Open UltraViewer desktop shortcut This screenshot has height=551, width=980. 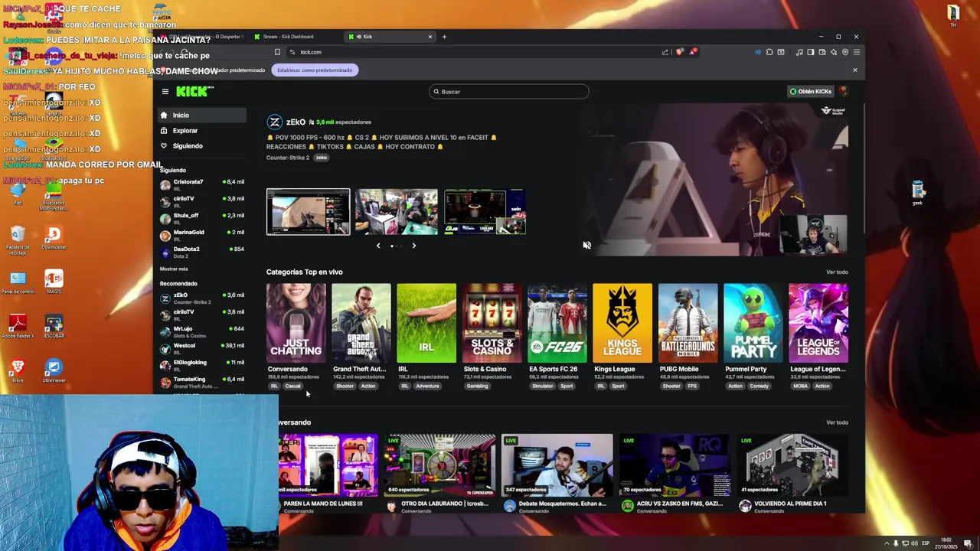[x=54, y=369]
